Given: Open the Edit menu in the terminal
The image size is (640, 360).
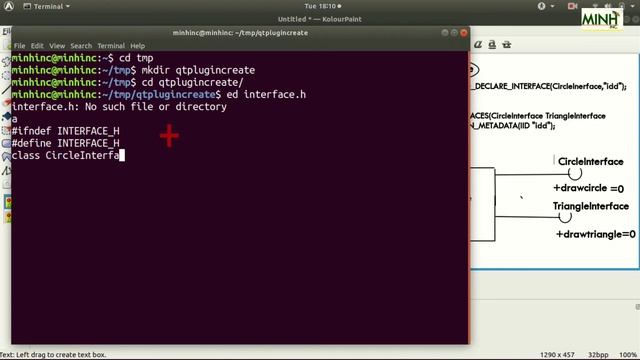Looking at the screenshot, I should coord(37,46).
